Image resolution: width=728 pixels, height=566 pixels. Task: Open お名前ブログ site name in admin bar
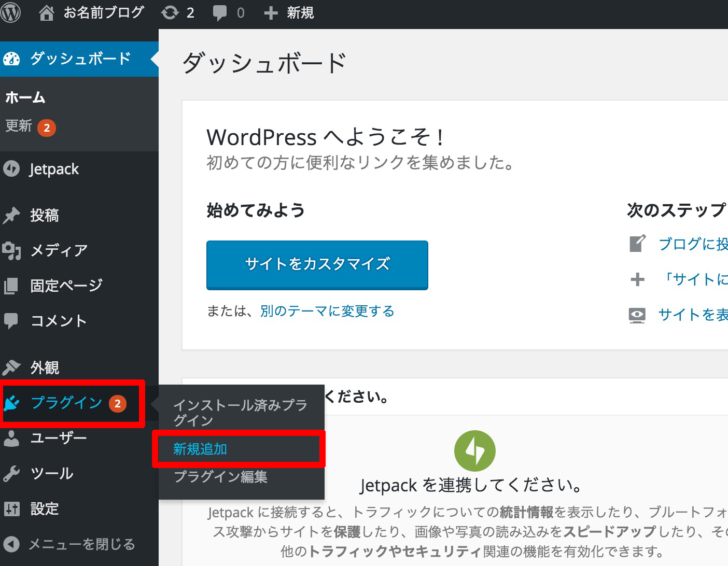(x=104, y=12)
